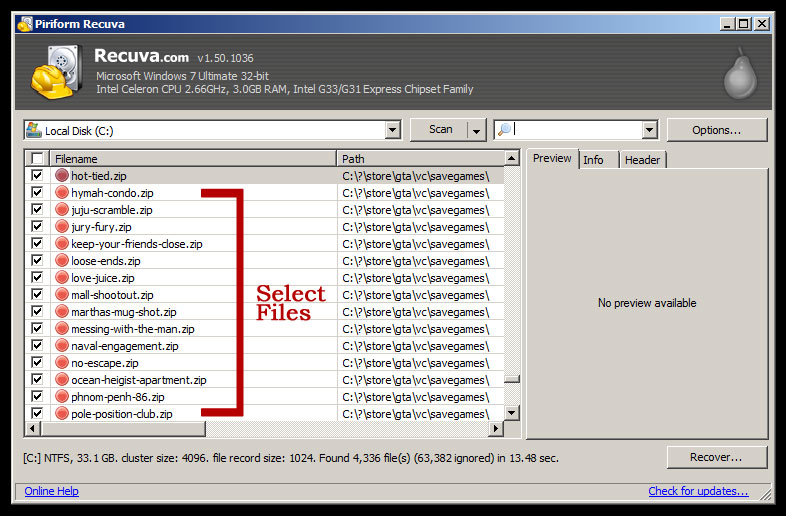
Task: Click the horizontal scrollbar thumb
Action: [x=123, y=428]
